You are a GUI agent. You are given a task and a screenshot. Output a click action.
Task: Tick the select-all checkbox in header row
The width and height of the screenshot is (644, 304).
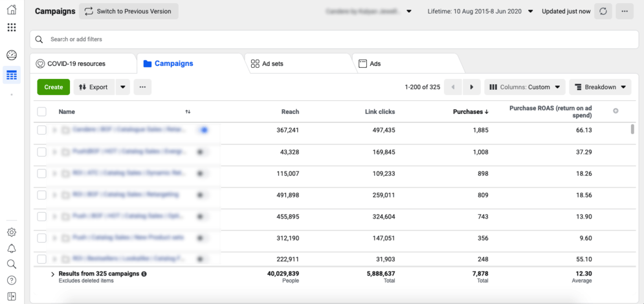(x=42, y=112)
